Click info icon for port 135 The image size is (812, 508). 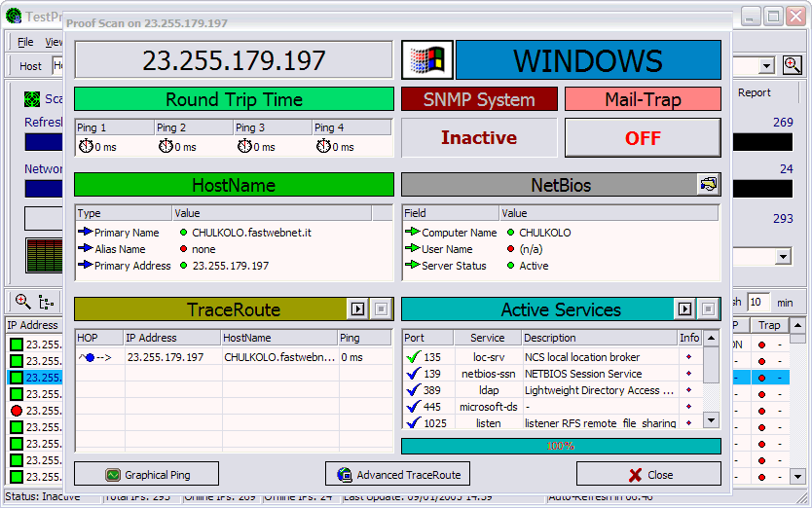coord(688,357)
